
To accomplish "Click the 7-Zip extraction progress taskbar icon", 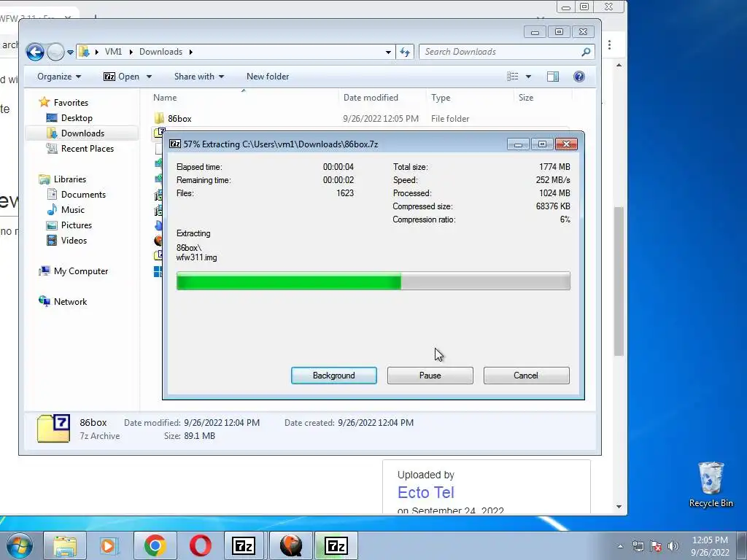I will (x=336, y=545).
